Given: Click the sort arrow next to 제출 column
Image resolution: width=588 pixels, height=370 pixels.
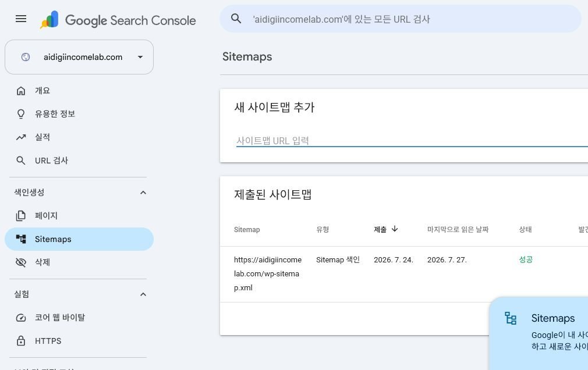Looking at the screenshot, I should point(395,229).
